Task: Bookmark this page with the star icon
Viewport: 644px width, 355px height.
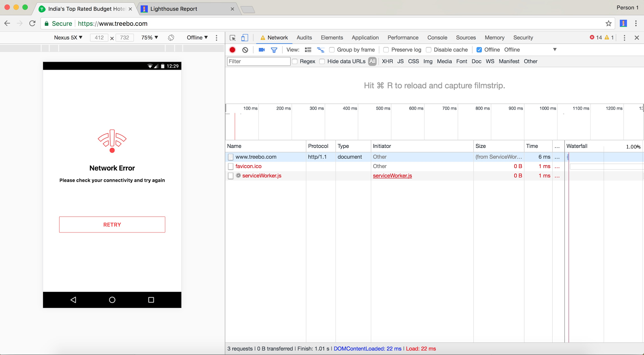Action: coord(608,23)
